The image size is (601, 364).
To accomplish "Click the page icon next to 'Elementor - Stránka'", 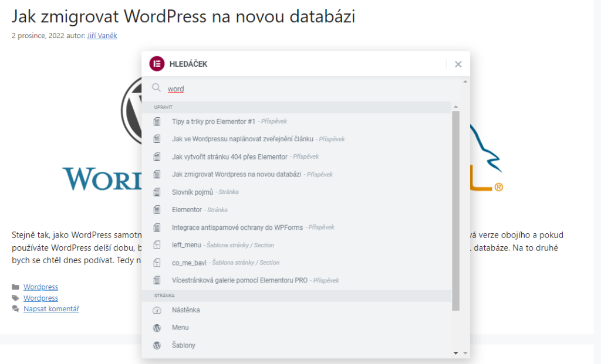I will coord(157,210).
